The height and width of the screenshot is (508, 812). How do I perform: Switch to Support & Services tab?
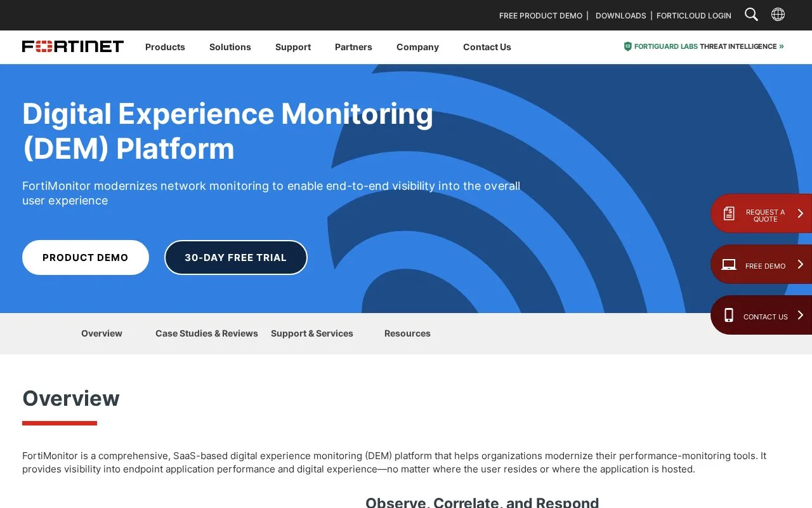coord(312,333)
